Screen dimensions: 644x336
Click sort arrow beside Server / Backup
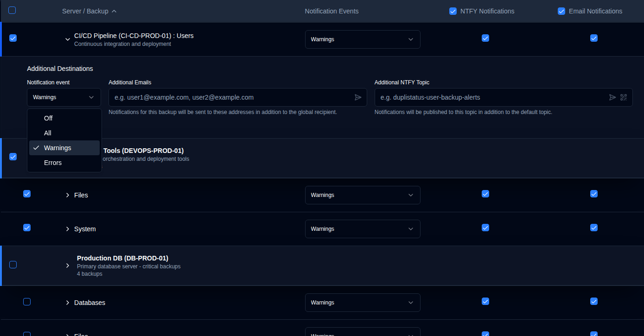[114, 11]
